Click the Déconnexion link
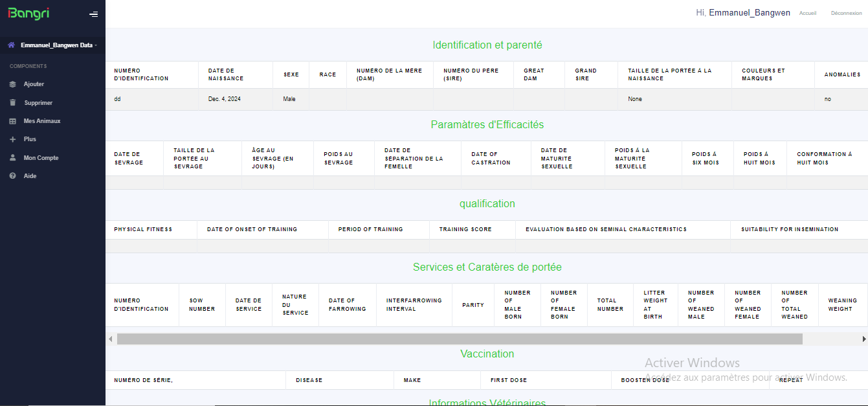The width and height of the screenshot is (868, 406). (x=846, y=13)
